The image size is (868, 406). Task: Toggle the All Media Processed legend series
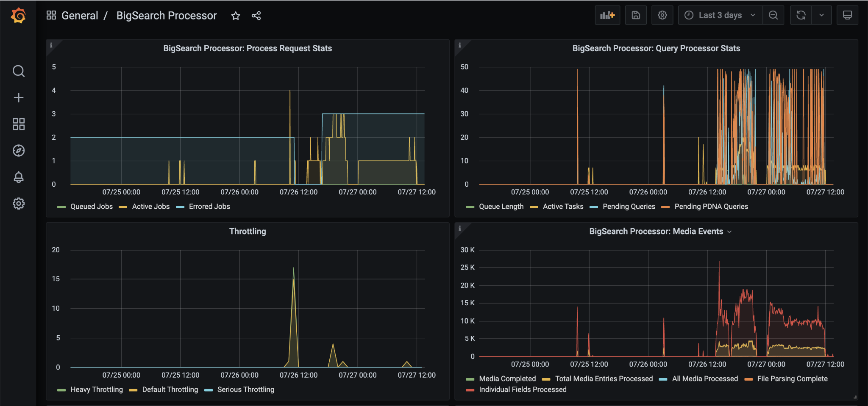pyautogui.click(x=705, y=379)
